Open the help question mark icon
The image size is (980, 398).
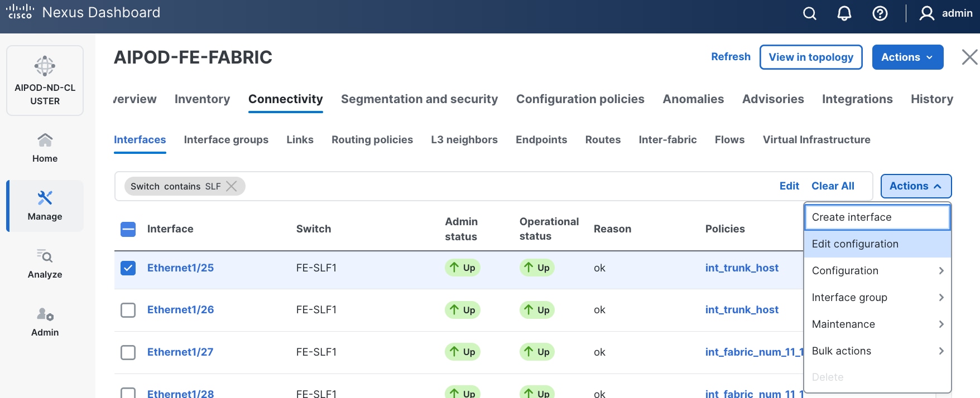tap(880, 13)
